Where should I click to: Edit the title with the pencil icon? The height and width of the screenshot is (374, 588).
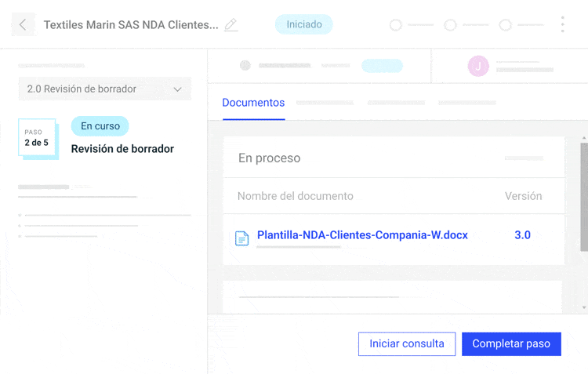tap(230, 25)
